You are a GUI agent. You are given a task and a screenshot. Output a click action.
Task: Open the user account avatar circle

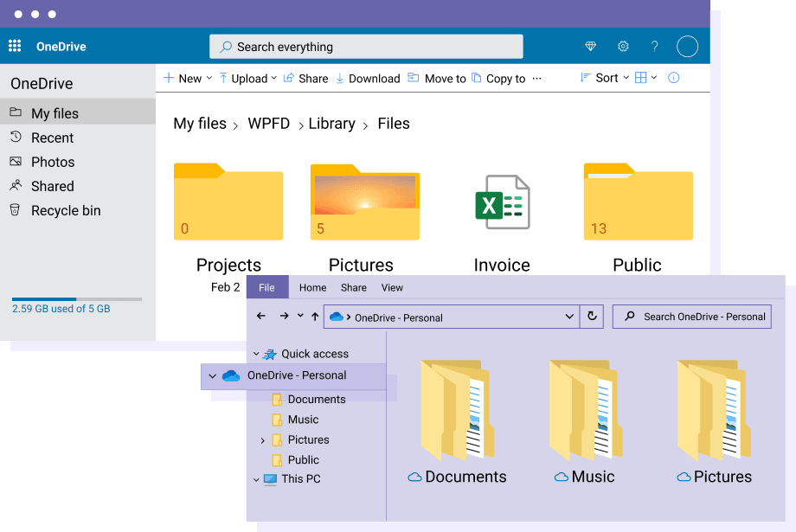(687, 47)
